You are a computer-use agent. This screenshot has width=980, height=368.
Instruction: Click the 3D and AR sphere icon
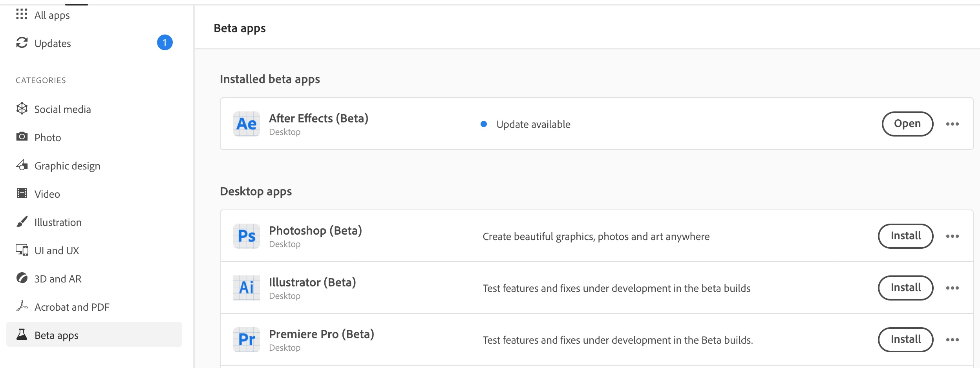click(22, 278)
